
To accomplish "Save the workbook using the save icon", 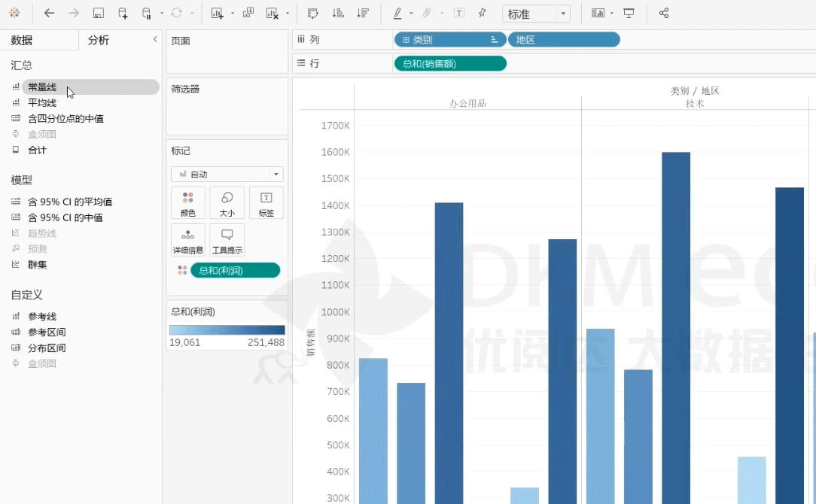I will tap(98, 14).
